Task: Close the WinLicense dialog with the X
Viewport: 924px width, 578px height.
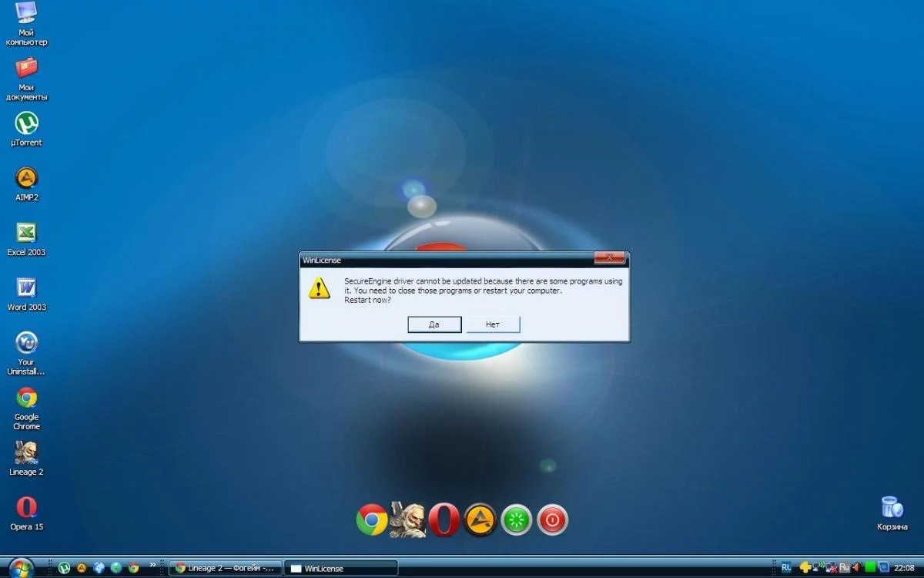Action: click(x=609, y=258)
